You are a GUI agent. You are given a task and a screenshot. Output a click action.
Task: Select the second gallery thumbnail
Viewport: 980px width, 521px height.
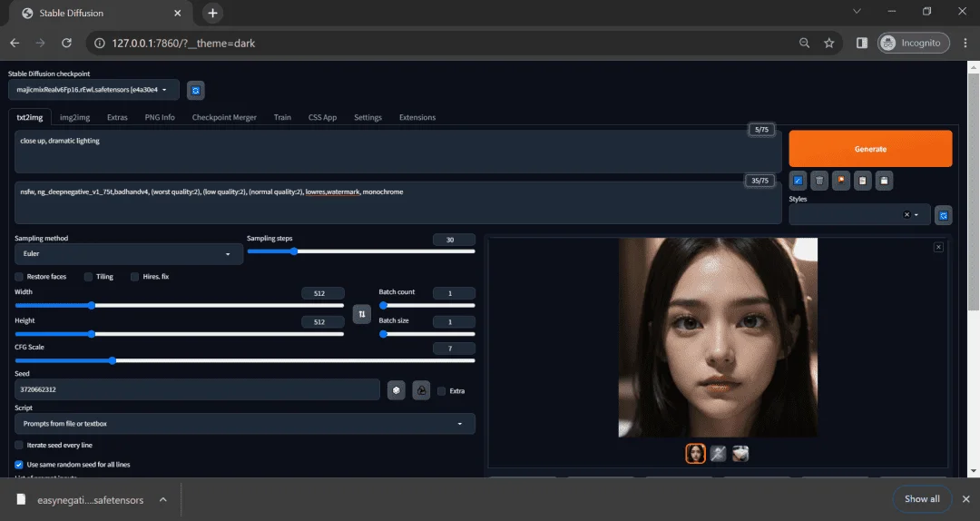pos(718,454)
